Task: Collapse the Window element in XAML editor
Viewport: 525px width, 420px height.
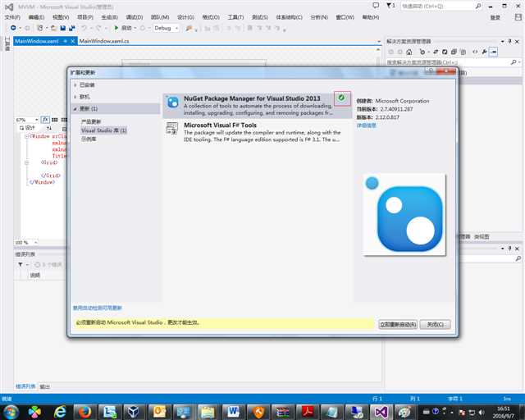Action: pyautogui.click(x=27, y=136)
